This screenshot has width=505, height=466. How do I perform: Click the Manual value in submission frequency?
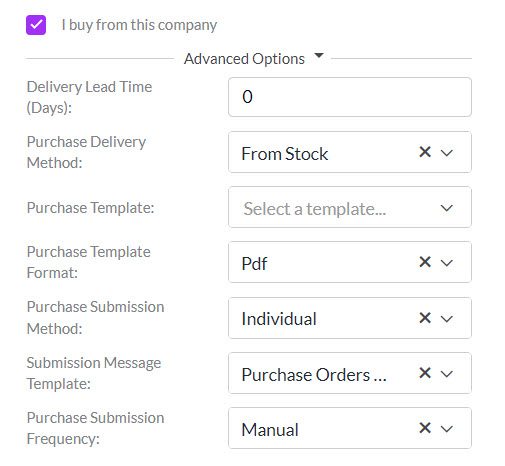[x=270, y=430]
